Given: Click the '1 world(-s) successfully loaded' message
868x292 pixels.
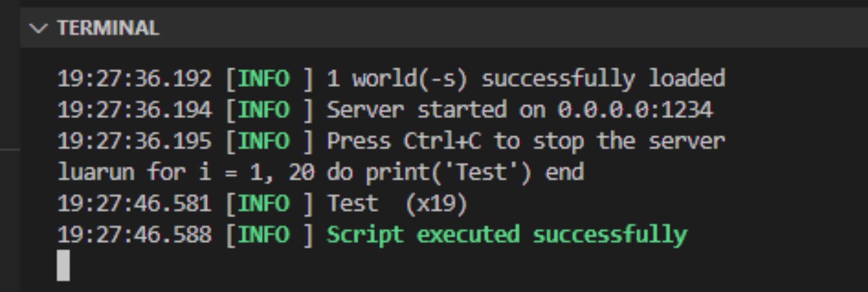Looking at the screenshot, I should coord(526,79).
